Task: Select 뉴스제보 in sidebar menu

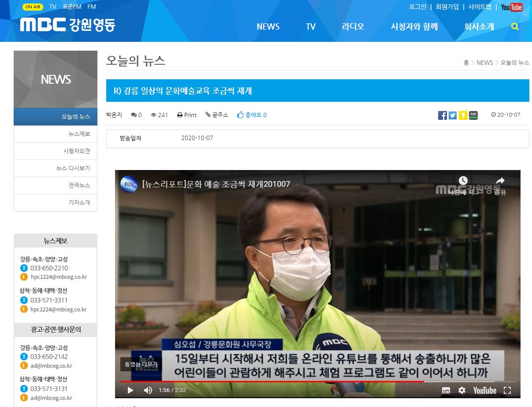Action: 56,134
